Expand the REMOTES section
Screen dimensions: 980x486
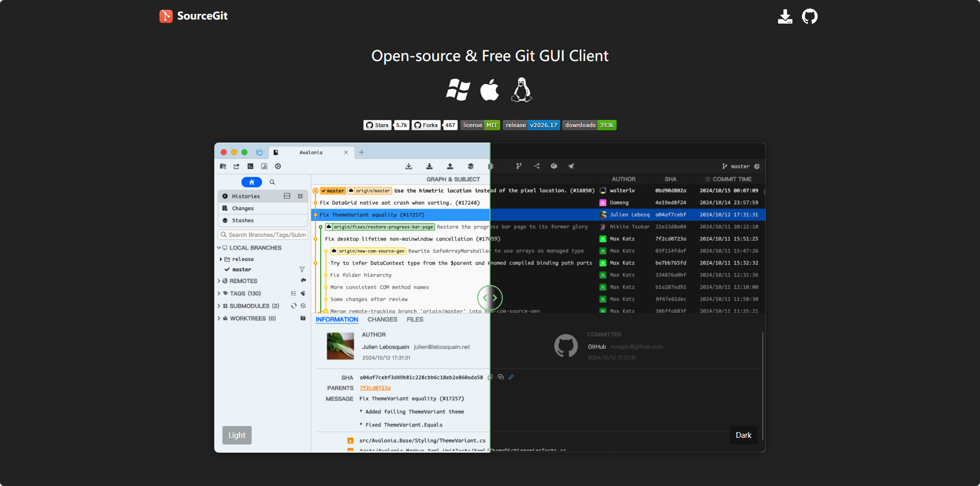click(219, 281)
